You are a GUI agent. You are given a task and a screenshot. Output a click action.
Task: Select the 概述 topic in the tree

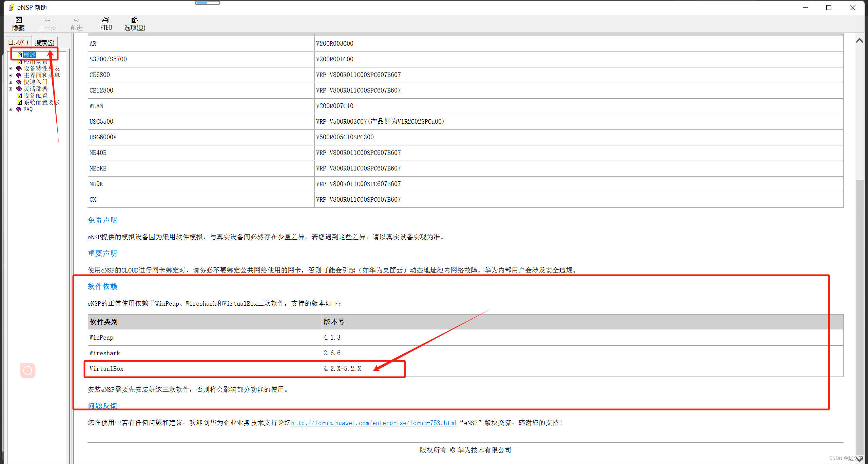point(30,55)
